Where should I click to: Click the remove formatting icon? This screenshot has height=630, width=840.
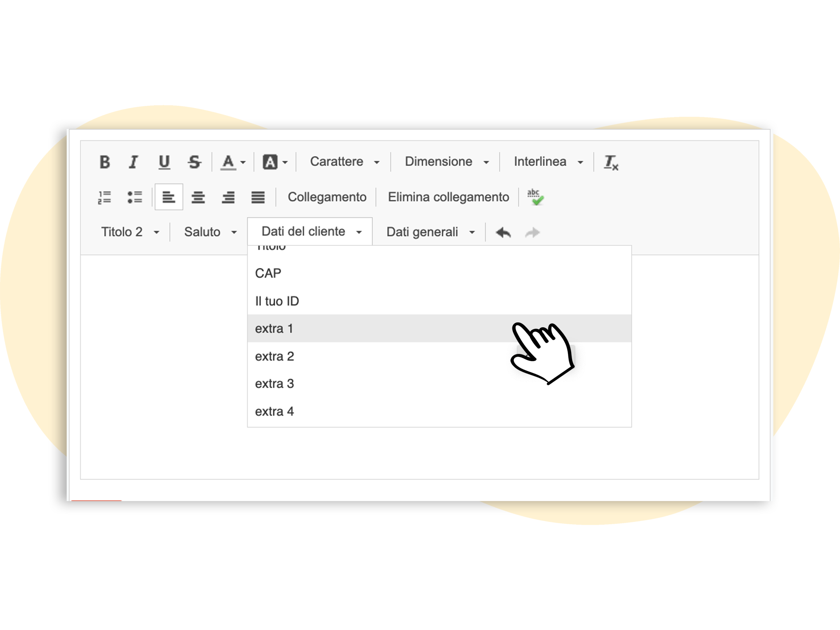[611, 162]
